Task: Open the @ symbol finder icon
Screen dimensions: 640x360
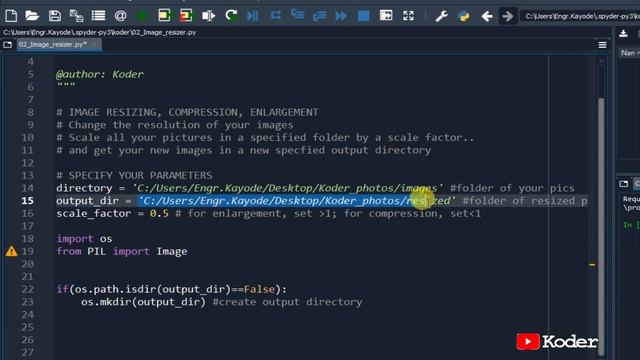Action: coord(120,16)
